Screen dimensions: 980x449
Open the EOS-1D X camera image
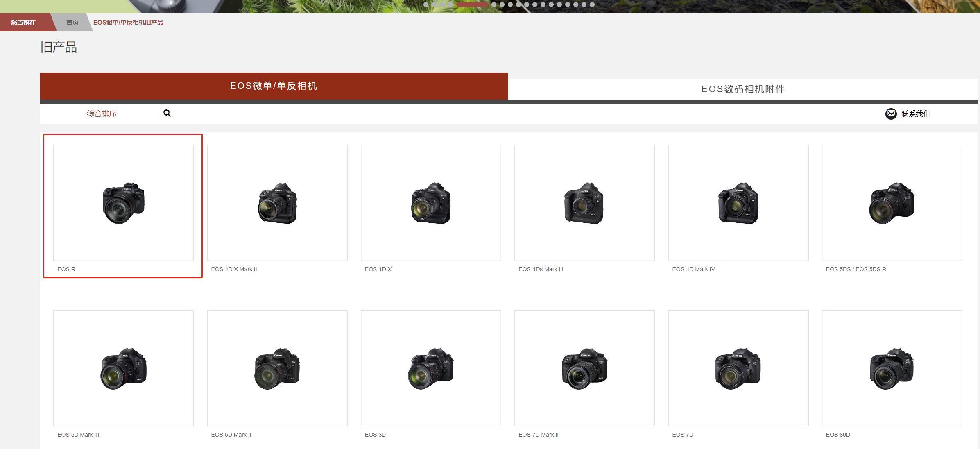pos(431,203)
